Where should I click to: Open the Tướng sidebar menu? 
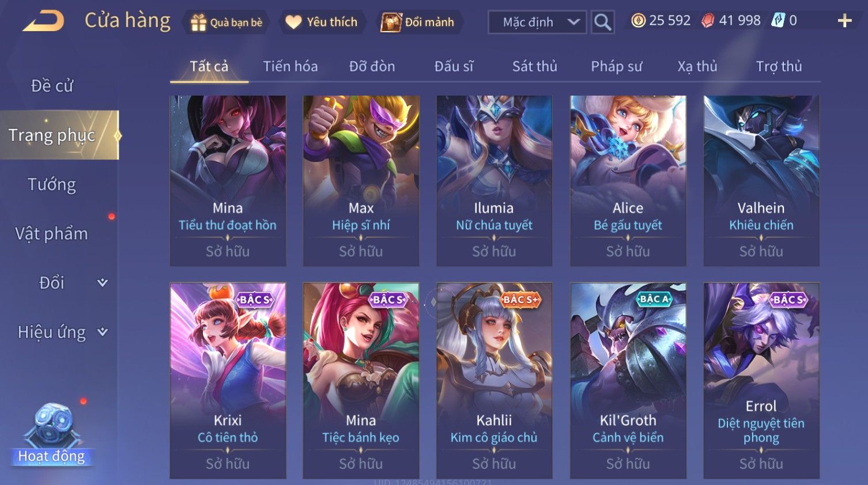[52, 184]
